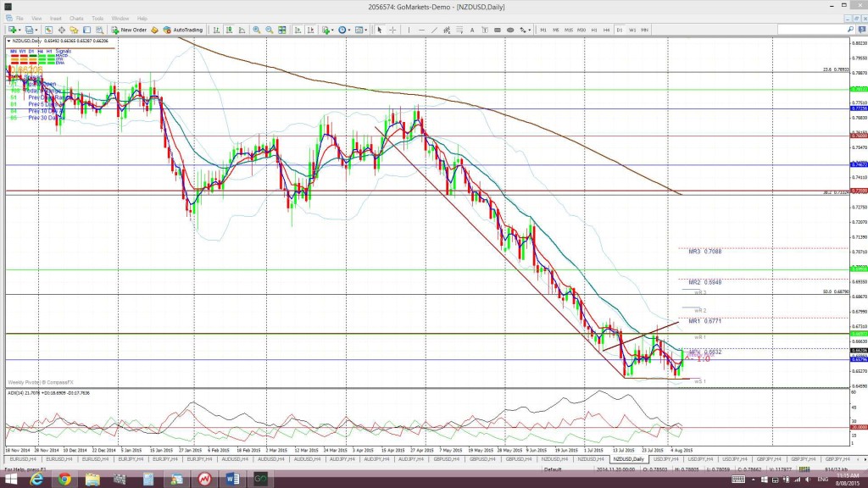Viewport: 868px width, 488px height.
Task: Toggle chart Auto Scroll
Action: pos(298,30)
